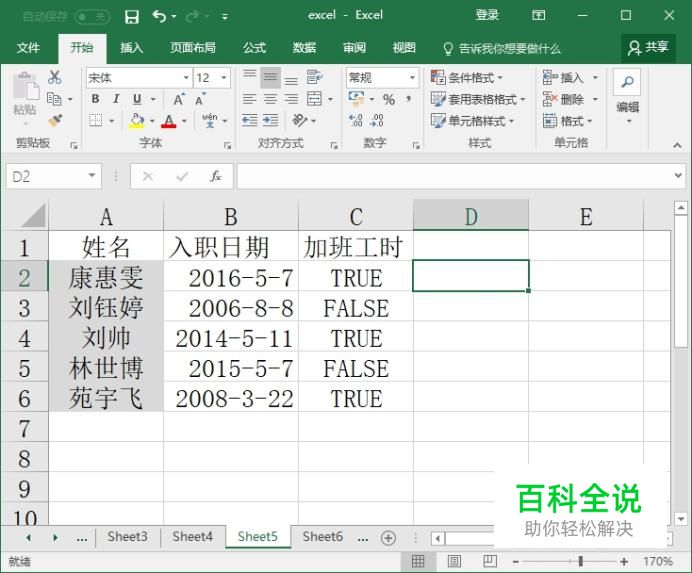
Task: Switch to the 插入 tab
Action: (x=132, y=48)
